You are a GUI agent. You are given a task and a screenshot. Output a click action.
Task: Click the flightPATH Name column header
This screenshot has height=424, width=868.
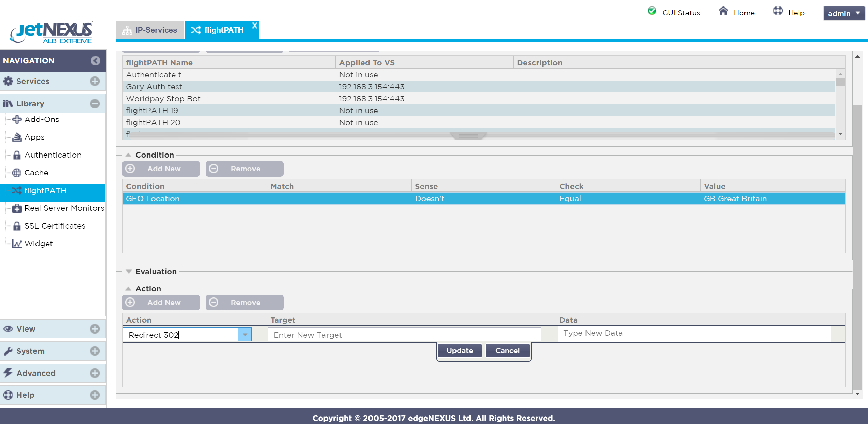coord(229,63)
